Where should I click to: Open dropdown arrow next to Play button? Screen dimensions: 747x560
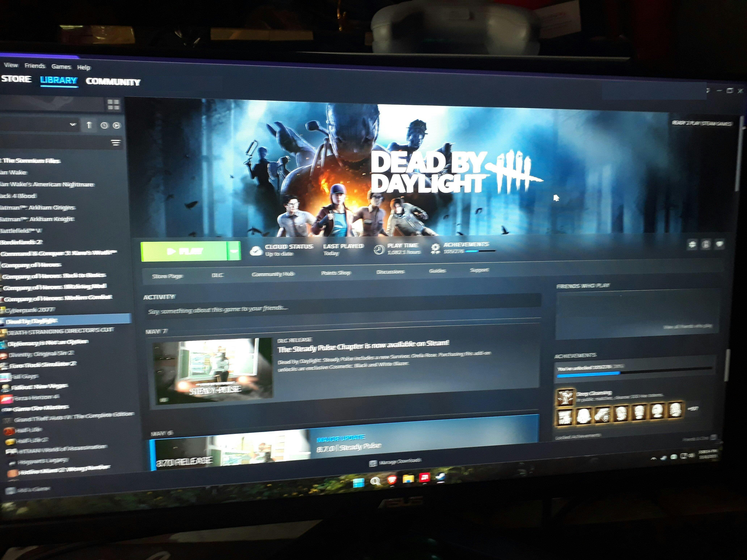click(x=234, y=251)
